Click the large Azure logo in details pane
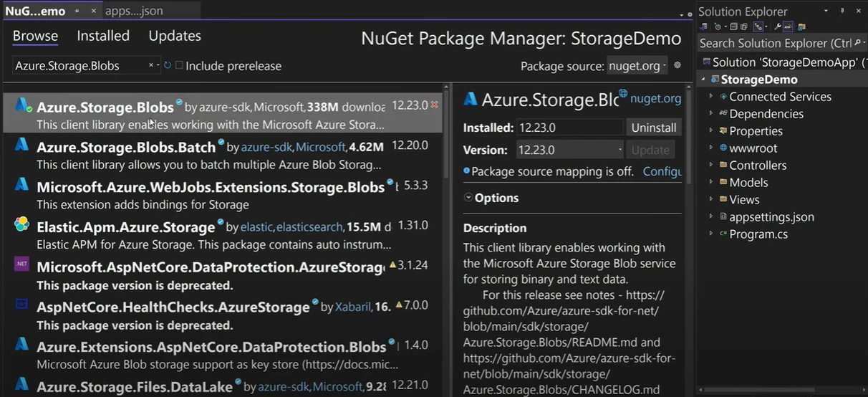This screenshot has width=868, height=397. [471, 99]
